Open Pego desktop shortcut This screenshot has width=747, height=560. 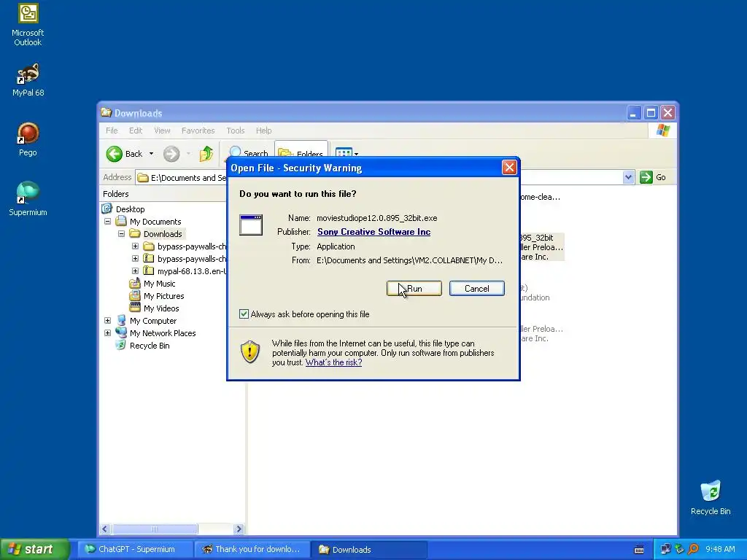click(x=28, y=139)
